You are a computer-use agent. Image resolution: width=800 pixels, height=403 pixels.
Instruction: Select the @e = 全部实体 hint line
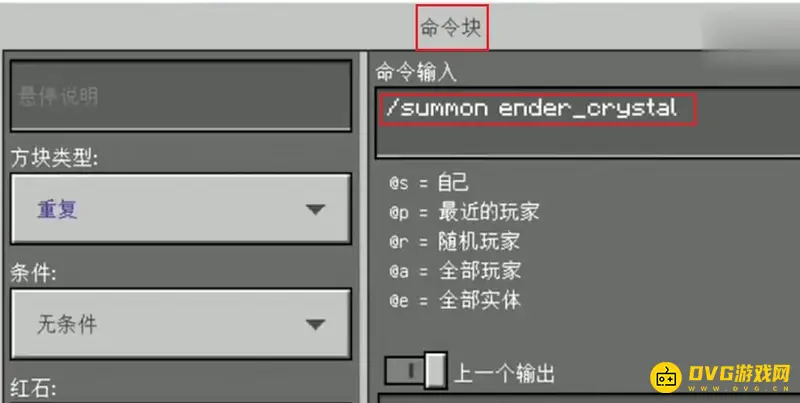[455, 300]
